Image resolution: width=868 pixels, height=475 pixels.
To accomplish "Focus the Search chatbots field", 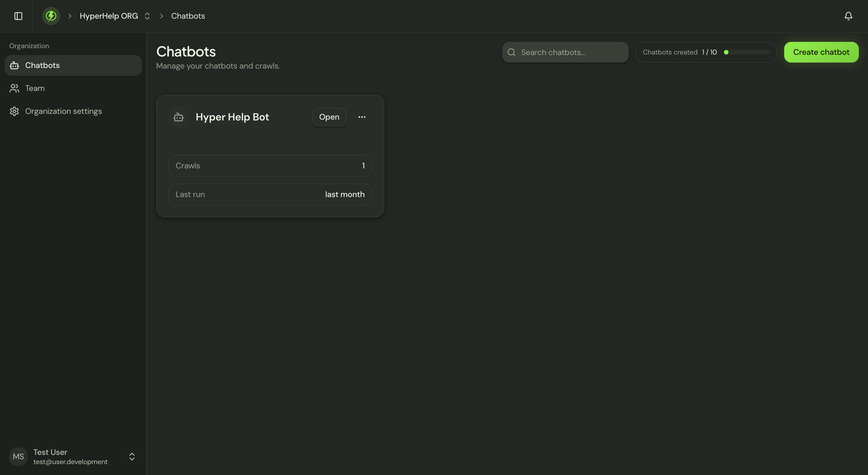I will tap(565, 52).
